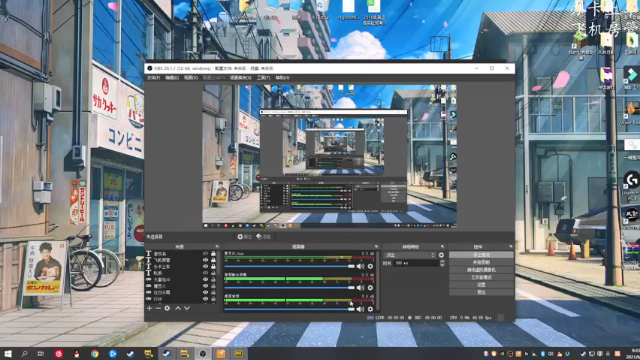The width and height of the screenshot is (640, 360).
Task: Pop out the audio mixer dock icon
Action: click(x=376, y=247)
